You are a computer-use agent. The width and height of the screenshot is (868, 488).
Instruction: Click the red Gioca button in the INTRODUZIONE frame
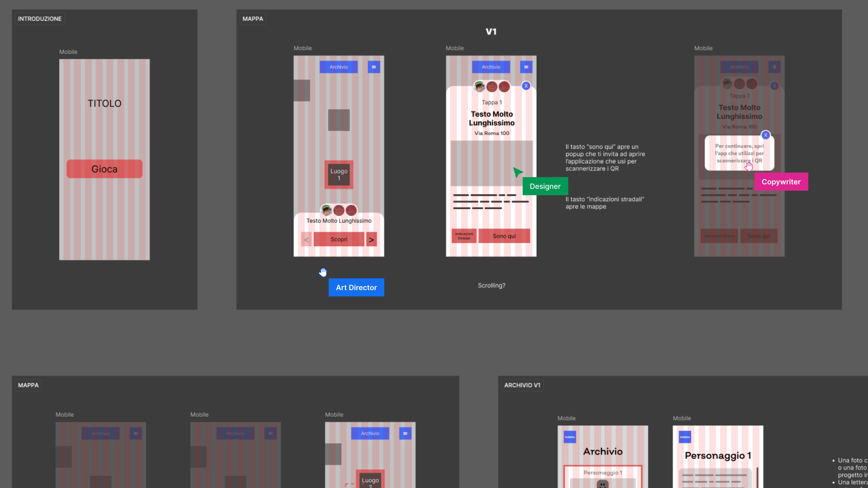[104, 169]
